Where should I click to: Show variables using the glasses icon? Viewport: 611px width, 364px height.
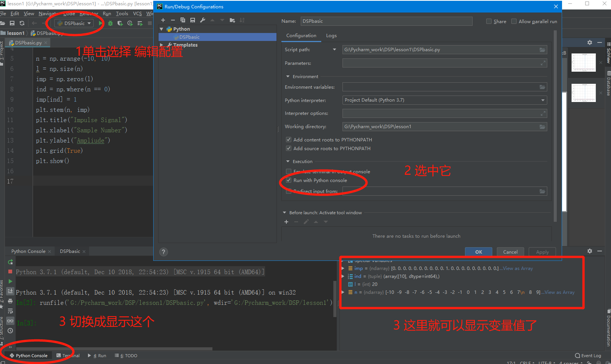pyautogui.click(x=10, y=321)
